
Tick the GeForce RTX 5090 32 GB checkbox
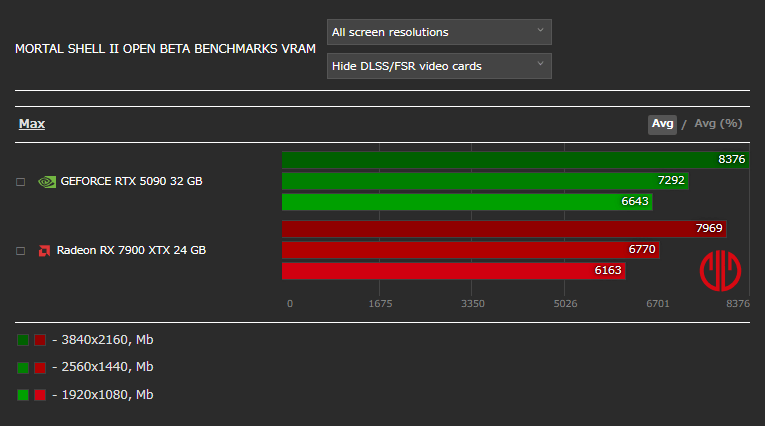(20, 182)
